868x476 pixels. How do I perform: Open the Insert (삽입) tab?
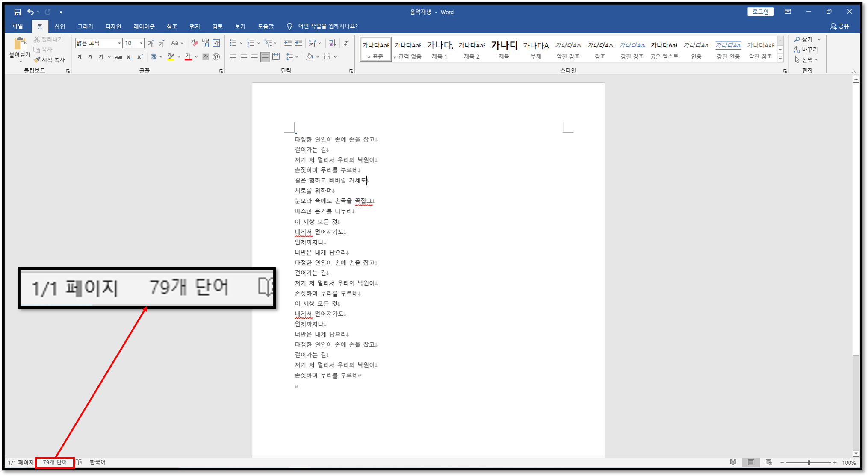pos(60,26)
